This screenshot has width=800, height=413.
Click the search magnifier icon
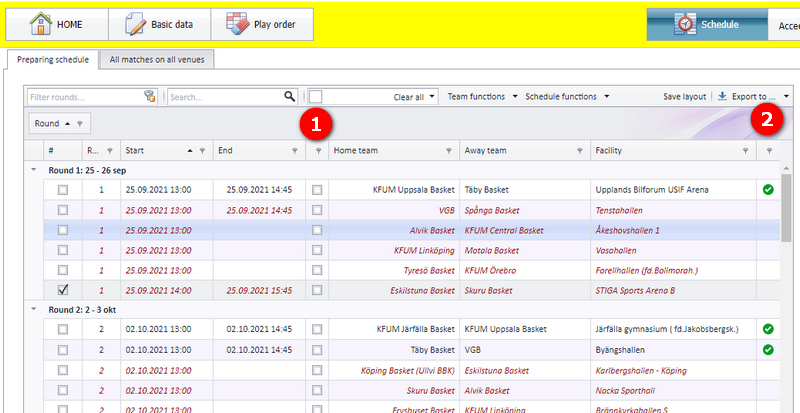click(290, 96)
